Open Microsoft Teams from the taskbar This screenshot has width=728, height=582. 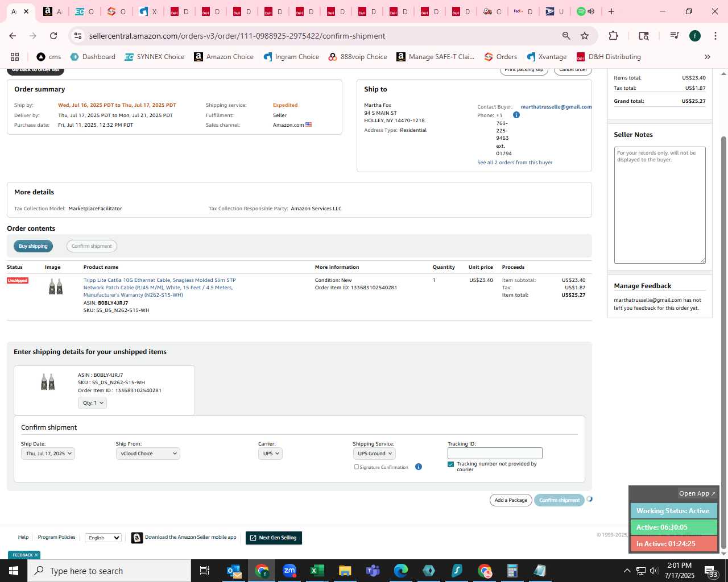(373, 571)
